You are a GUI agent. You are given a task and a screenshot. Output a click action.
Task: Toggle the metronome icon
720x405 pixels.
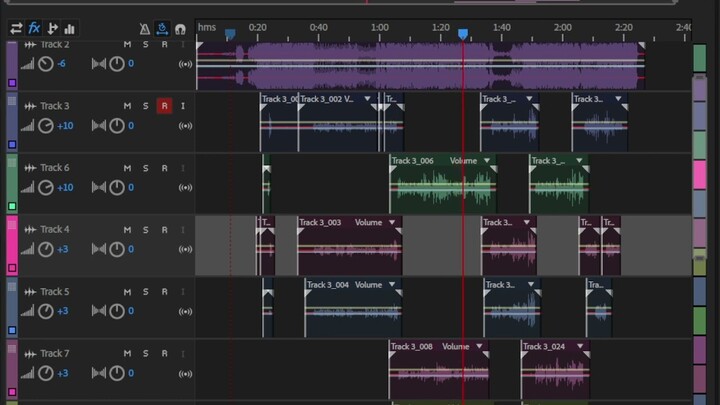click(145, 29)
